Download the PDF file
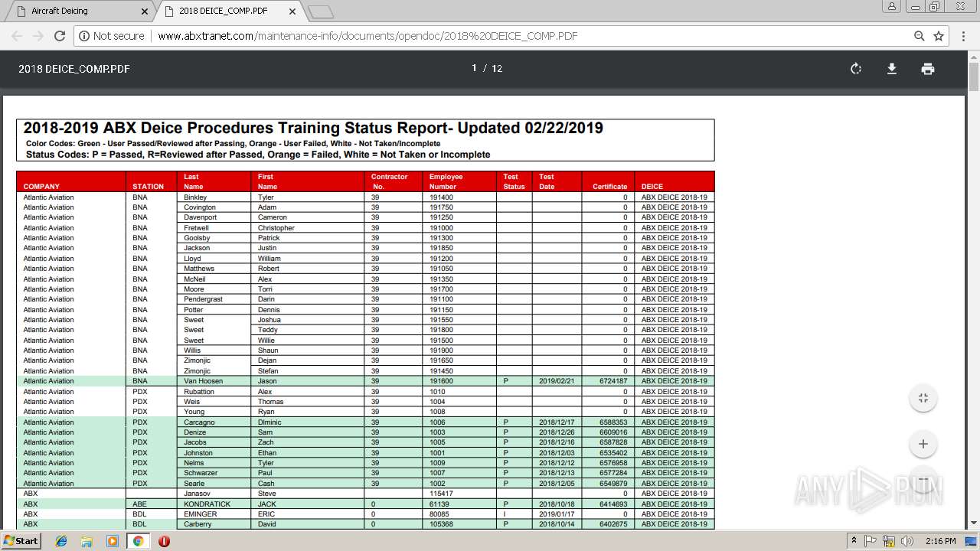Screen dimensions: 980x551 (x=892, y=69)
